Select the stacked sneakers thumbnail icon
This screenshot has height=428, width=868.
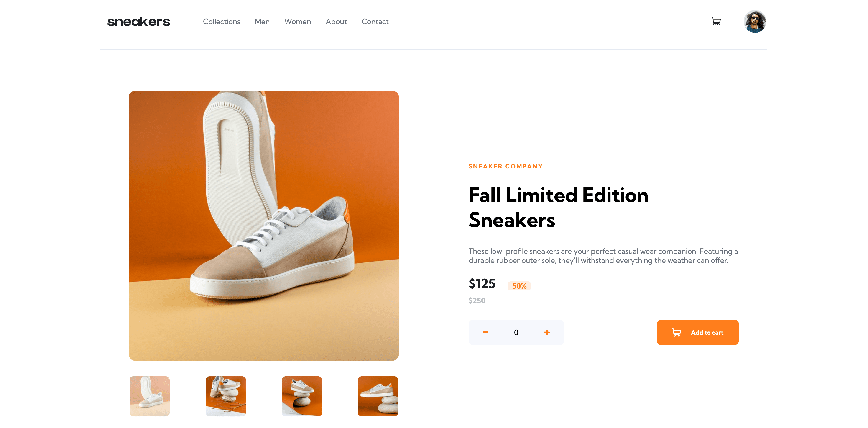226,396
